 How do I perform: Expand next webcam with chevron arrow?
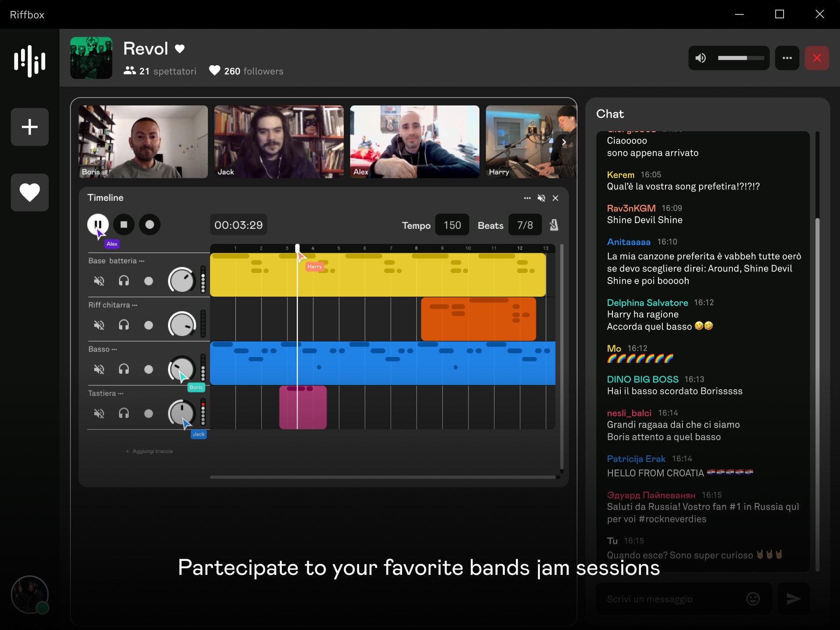click(x=564, y=142)
